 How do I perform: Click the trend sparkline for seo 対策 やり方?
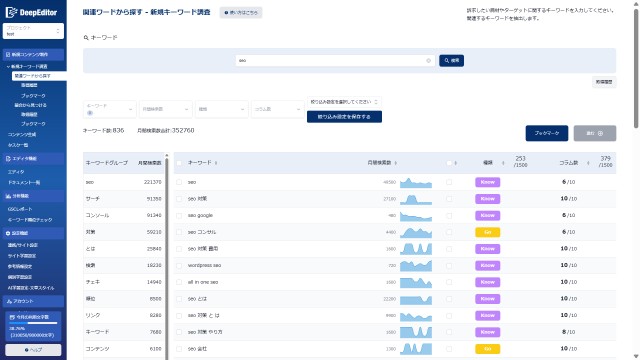(x=416, y=332)
